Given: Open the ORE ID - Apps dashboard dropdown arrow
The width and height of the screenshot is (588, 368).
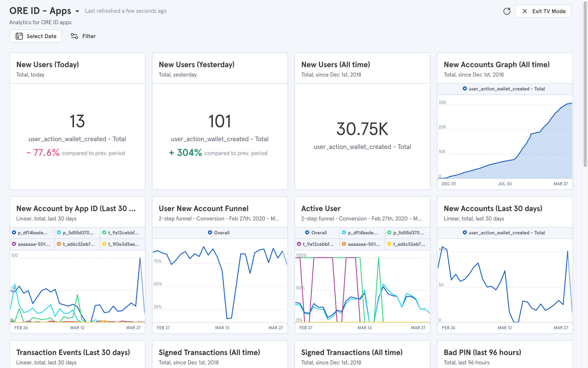Looking at the screenshot, I should [x=77, y=11].
